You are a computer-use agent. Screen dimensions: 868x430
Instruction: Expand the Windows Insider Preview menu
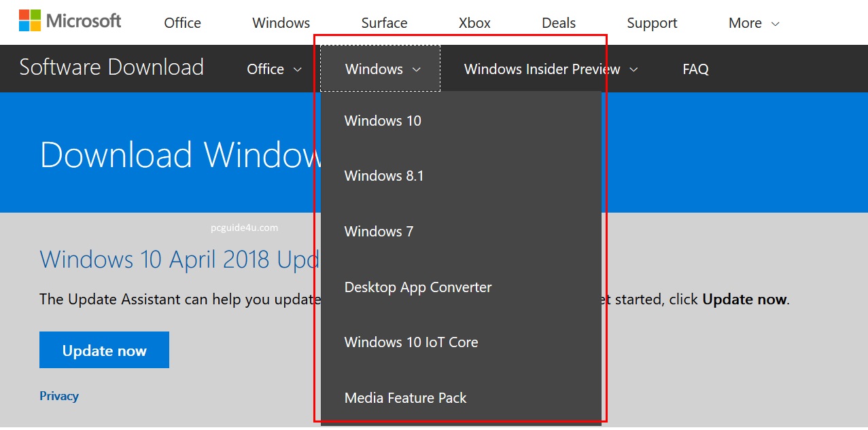551,69
